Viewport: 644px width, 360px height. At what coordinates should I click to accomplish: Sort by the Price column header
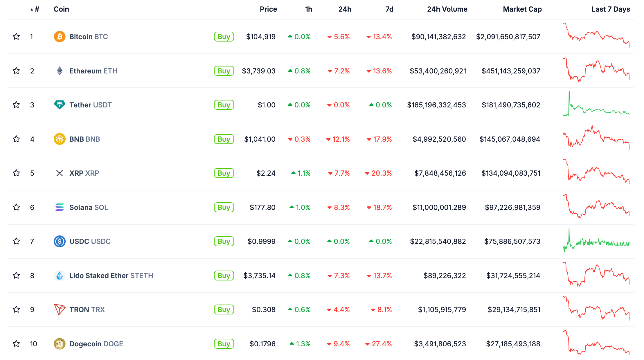[268, 9]
